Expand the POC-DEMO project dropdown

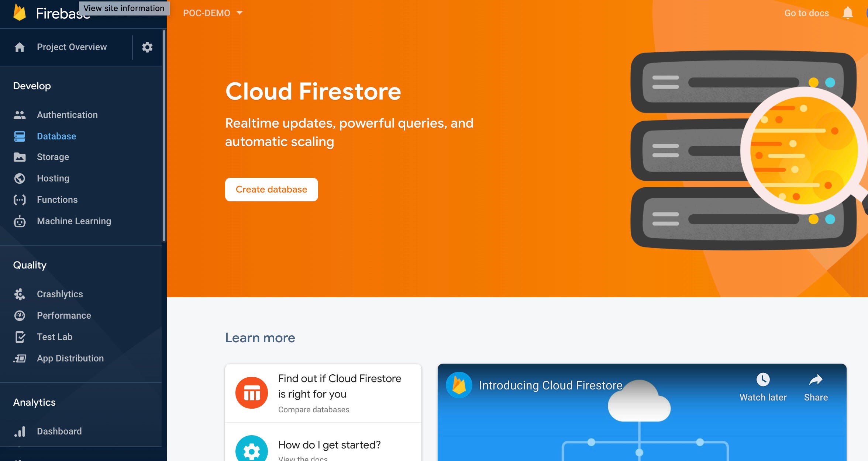tap(213, 13)
